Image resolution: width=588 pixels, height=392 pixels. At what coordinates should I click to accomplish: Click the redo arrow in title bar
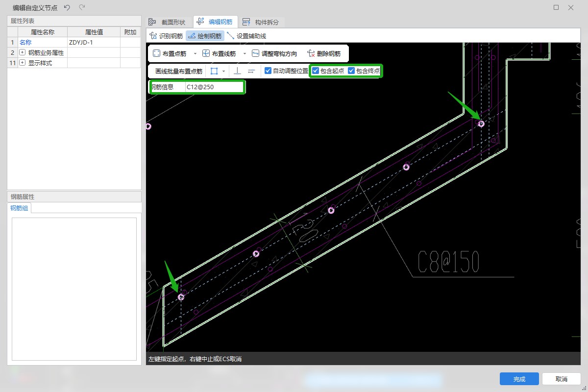tap(82, 7)
